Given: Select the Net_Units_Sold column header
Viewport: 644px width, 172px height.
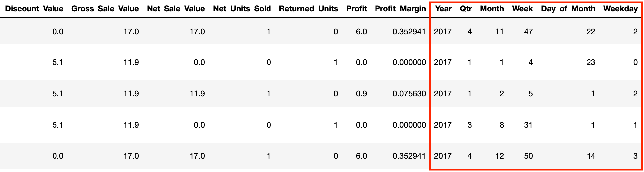Looking at the screenshot, I should point(242,9).
